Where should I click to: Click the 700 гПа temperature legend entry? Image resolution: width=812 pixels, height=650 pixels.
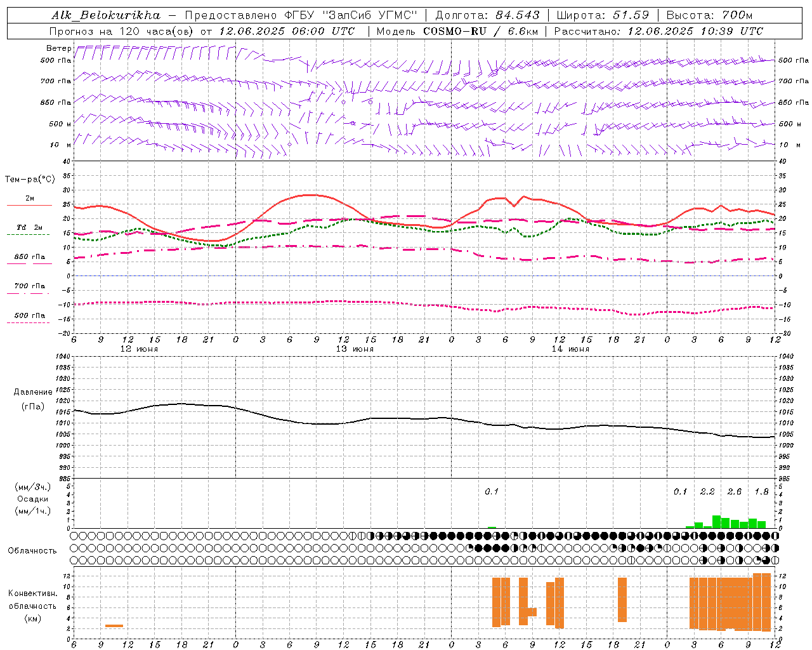(x=29, y=286)
